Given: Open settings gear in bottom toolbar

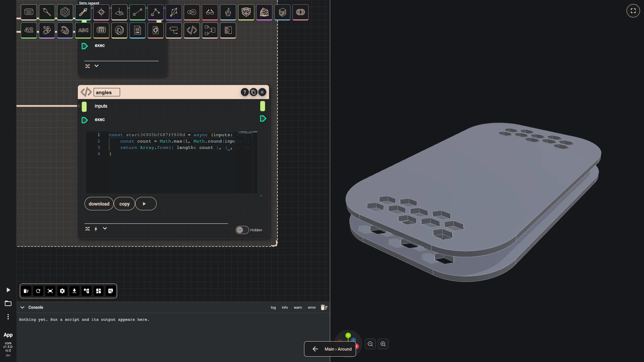Looking at the screenshot, I should [62, 291].
